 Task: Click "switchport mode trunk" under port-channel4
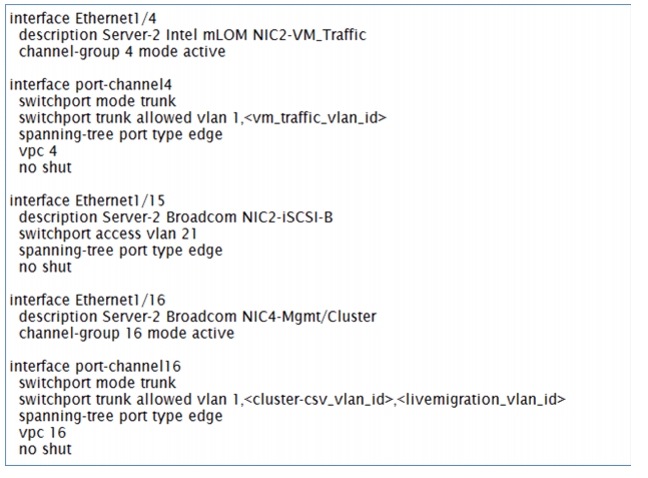coord(97,101)
